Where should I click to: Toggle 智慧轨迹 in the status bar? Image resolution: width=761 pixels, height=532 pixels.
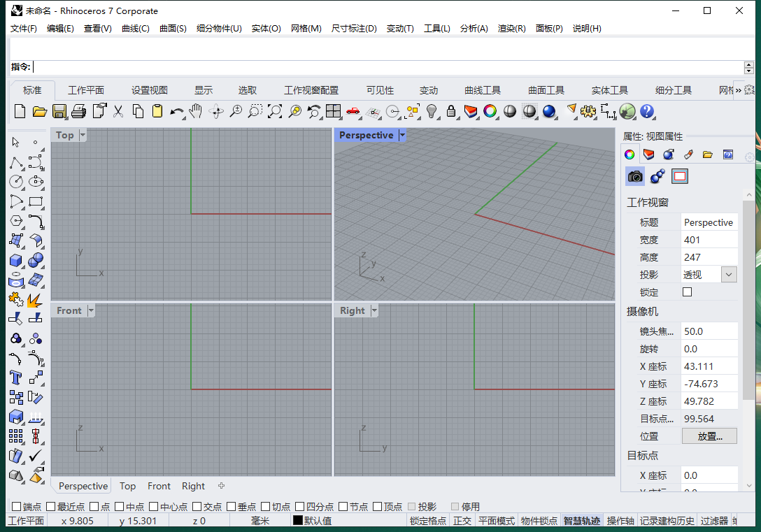pos(581,521)
